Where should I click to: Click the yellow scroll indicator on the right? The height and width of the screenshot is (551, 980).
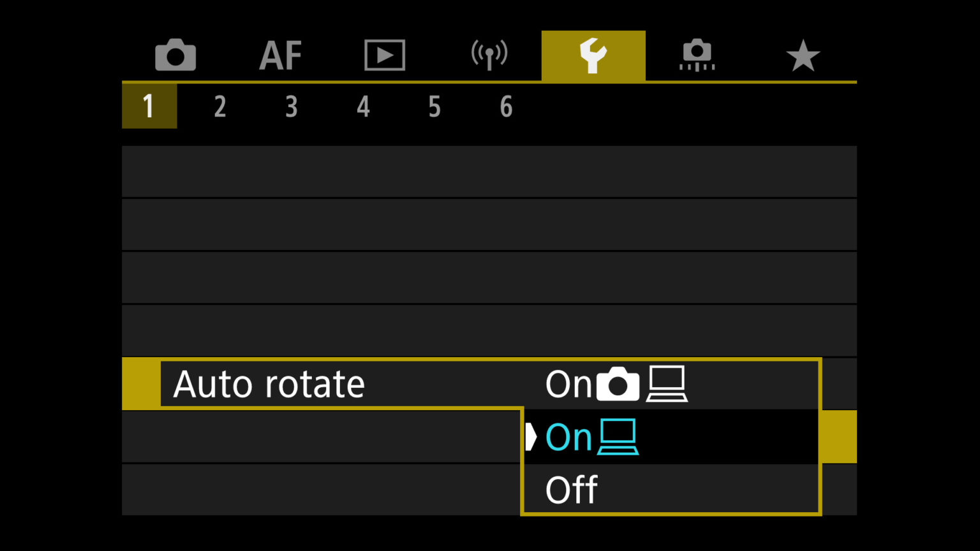coord(839,437)
